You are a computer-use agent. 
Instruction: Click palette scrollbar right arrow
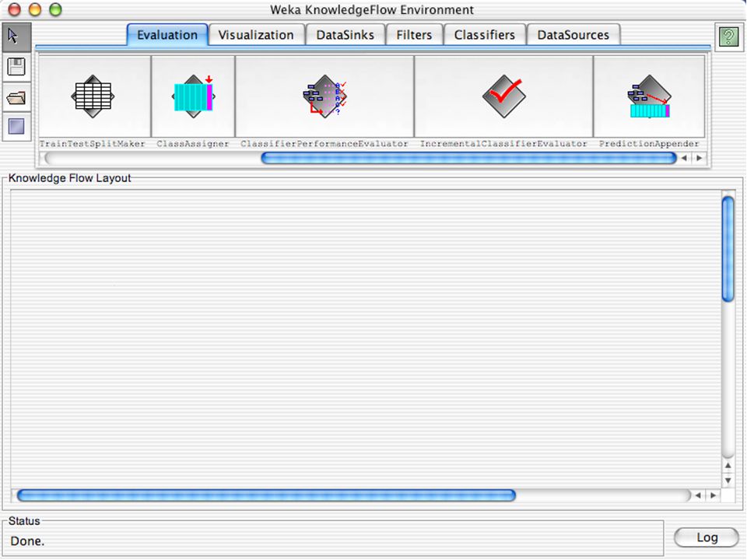699,158
